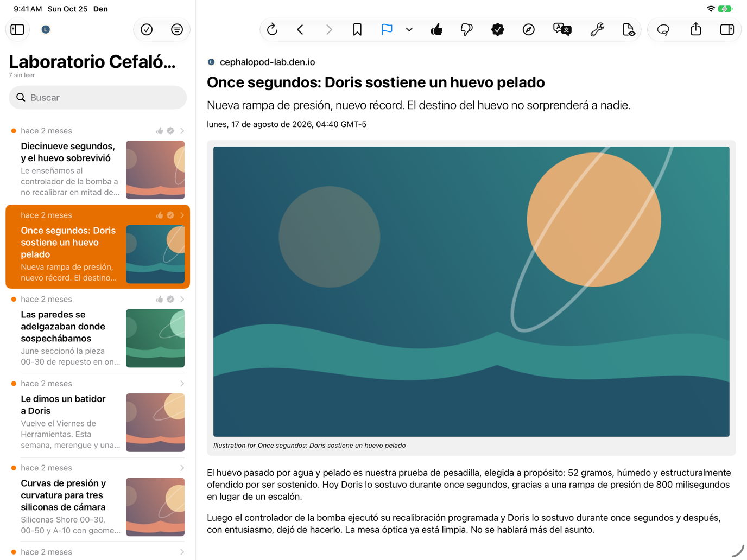Flag the current article
The image size is (747, 560).
[387, 29]
